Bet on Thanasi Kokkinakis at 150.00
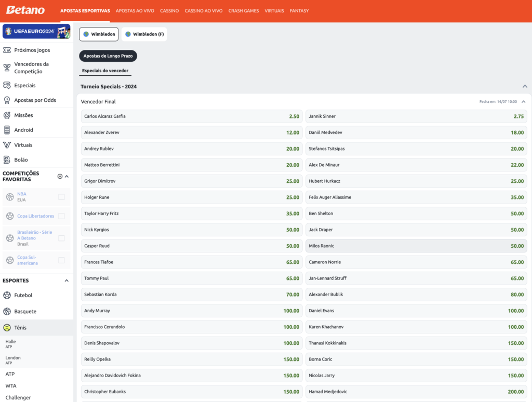The image size is (532, 402). pyautogui.click(x=416, y=343)
